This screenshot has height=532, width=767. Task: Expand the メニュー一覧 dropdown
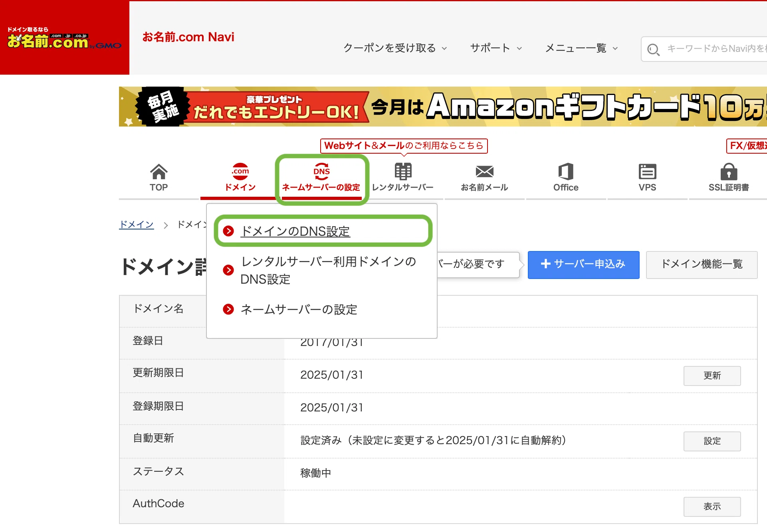click(x=582, y=48)
